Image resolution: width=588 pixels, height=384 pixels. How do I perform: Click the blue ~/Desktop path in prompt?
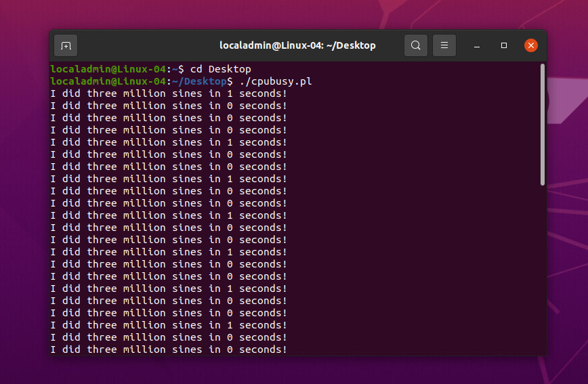coord(199,81)
